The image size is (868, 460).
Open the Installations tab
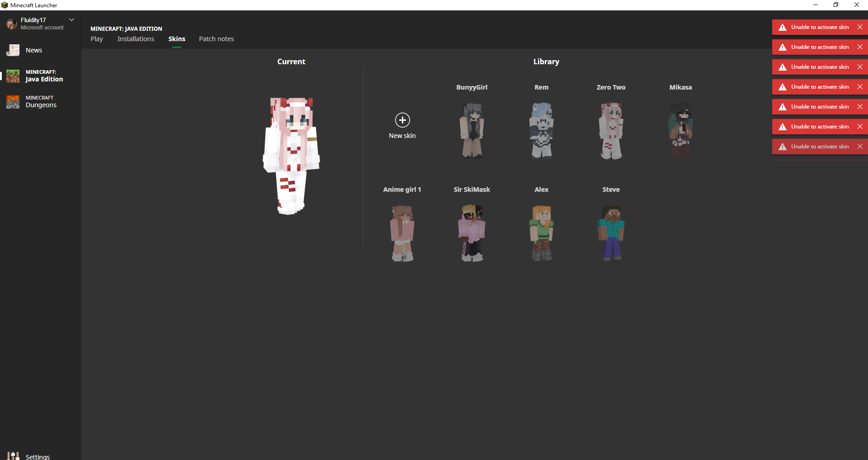(136, 39)
